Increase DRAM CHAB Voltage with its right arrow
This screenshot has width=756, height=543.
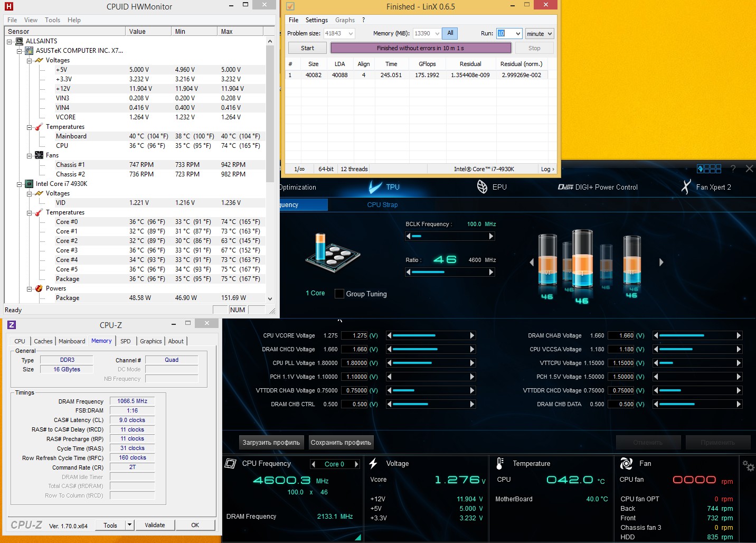739,335
